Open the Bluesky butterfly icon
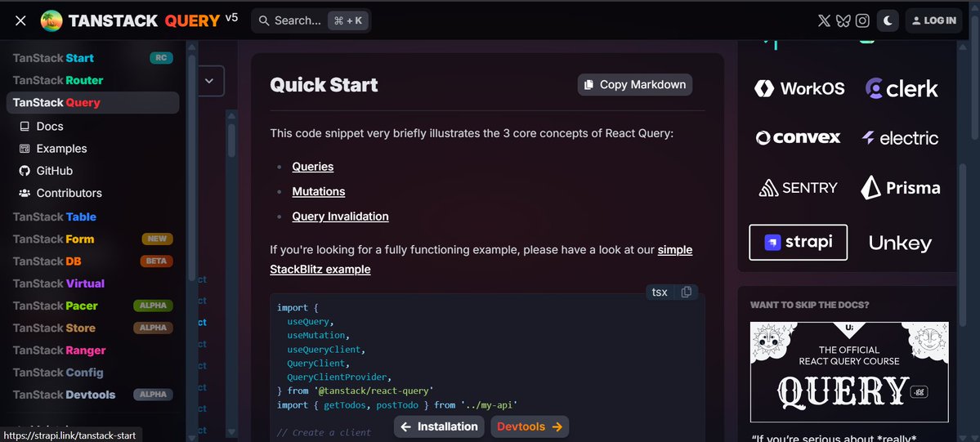The height and width of the screenshot is (442, 980). click(844, 20)
